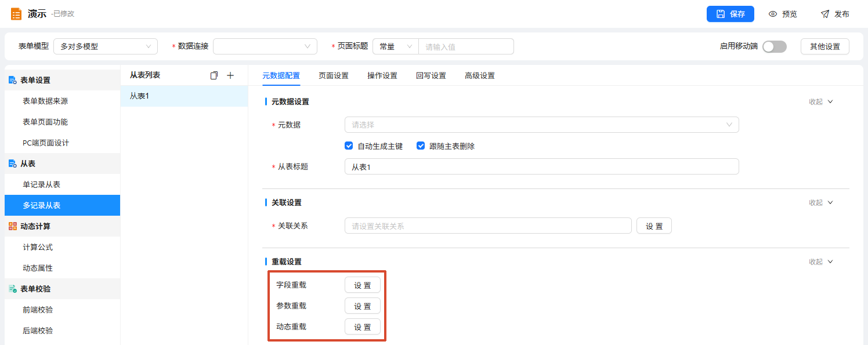Screen dimensions: 868x345
Task: Toggle the 启用移动端 switch
Action: (775, 46)
